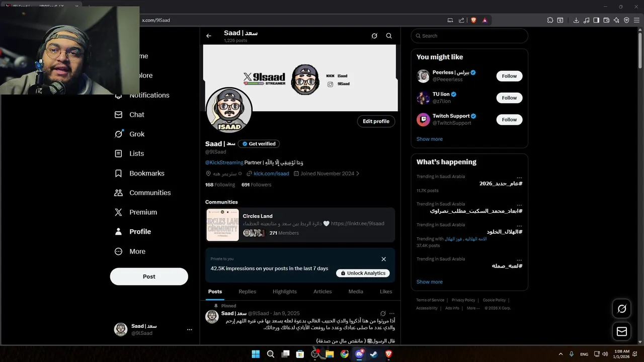Screen dimensions: 644x362
Task: Open the pinned post's three-dot menu
Action: pyautogui.click(x=392, y=313)
